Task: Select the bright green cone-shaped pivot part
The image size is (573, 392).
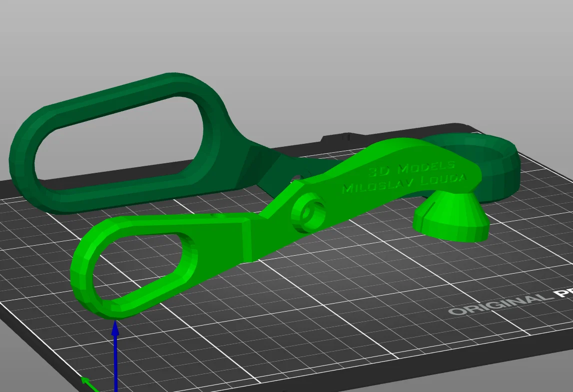Action: pyautogui.click(x=451, y=216)
